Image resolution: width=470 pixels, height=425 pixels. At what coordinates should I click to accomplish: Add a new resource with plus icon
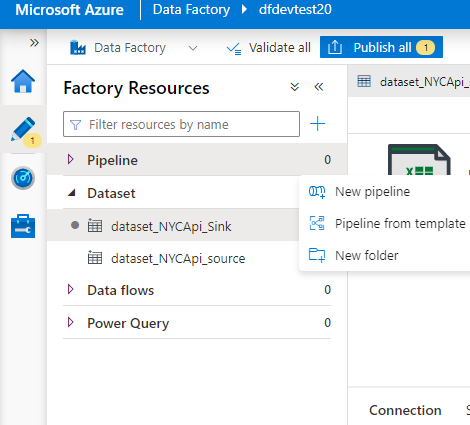[317, 124]
